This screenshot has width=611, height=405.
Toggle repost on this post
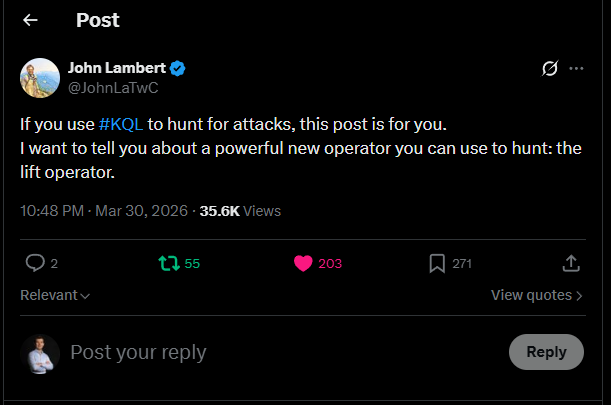click(x=168, y=263)
